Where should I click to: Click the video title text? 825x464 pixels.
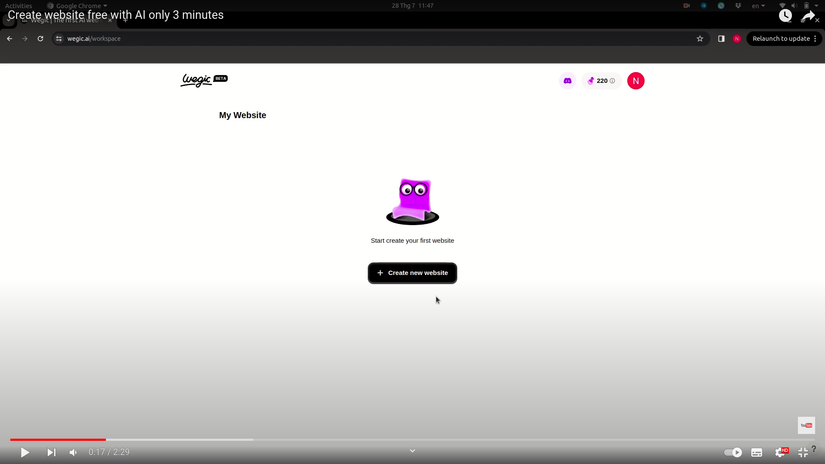click(x=115, y=15)
